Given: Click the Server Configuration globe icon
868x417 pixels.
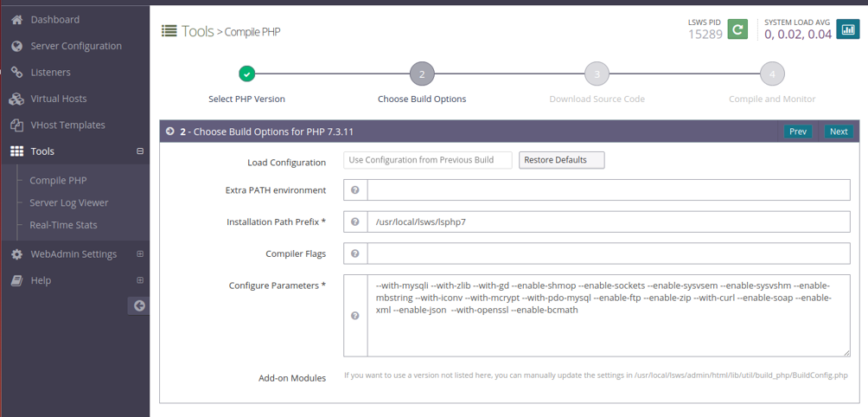Looking at the screenshot, I should point(17,46).
